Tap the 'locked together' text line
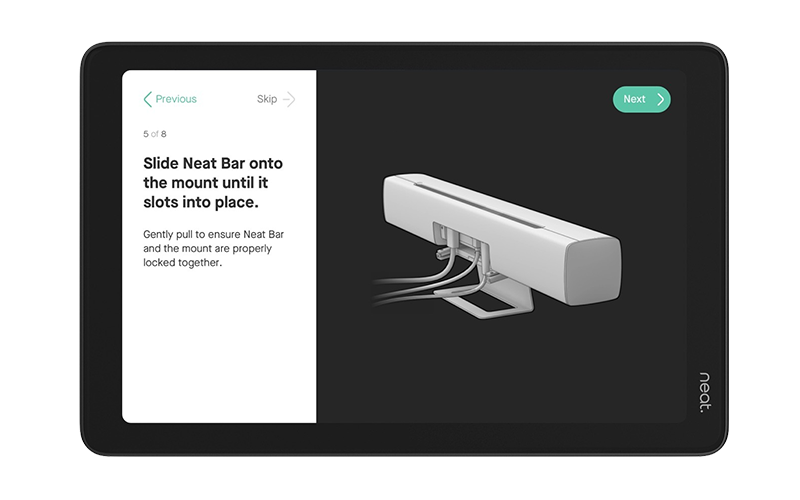 [177, 266]
